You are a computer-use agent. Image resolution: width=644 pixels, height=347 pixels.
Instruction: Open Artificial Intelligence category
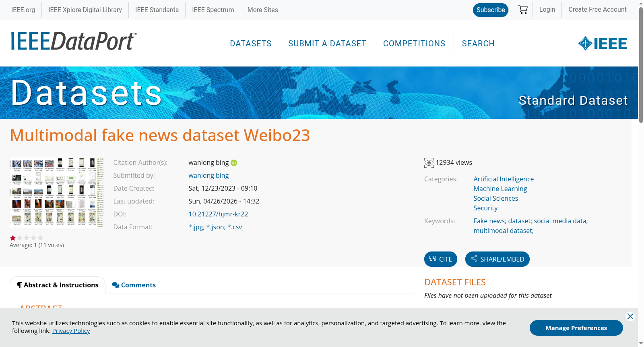click(x=504, y=179)
